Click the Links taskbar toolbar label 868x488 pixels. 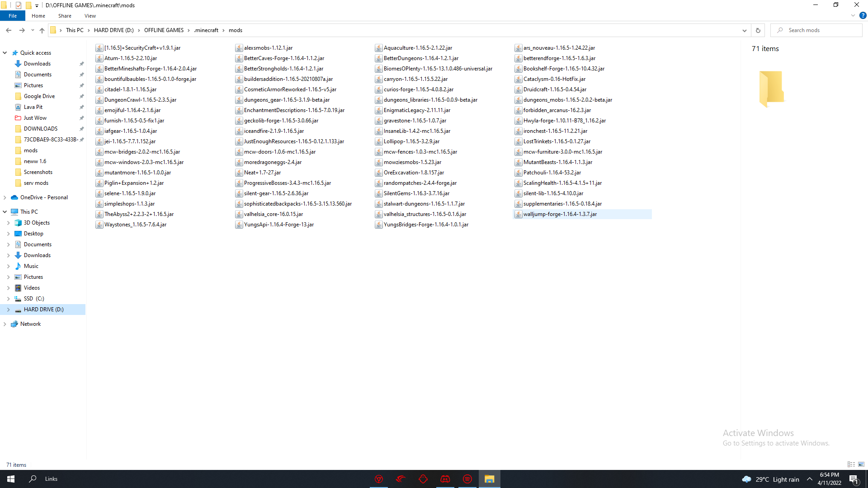51,479
